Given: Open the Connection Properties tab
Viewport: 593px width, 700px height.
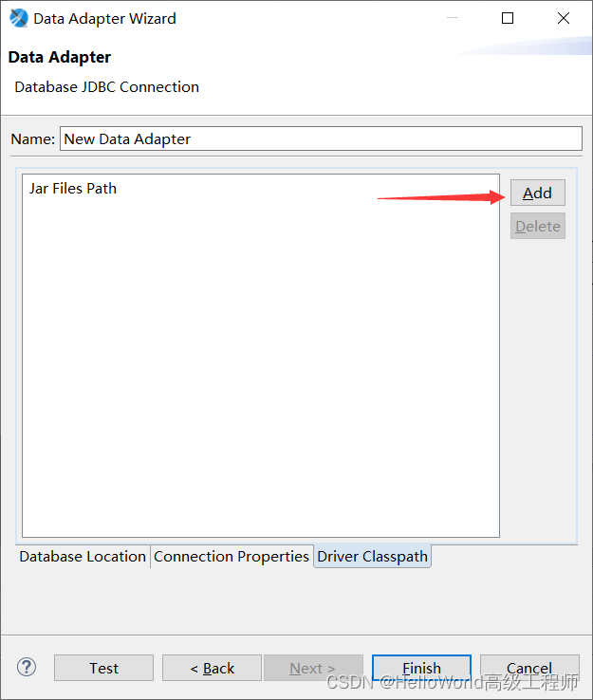Looking at the screenshot, I should point(232,556).
